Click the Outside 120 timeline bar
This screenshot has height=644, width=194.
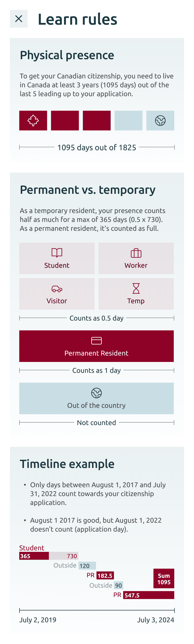click(87, 566)
